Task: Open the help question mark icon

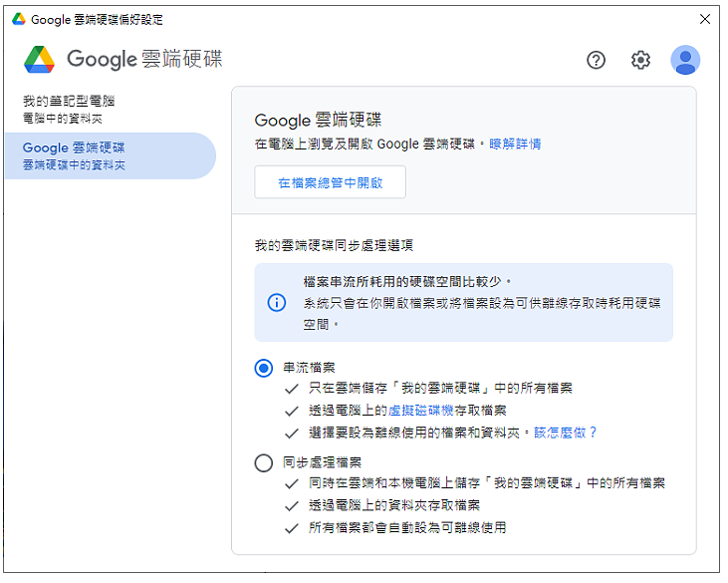Action: coord(596,60)
